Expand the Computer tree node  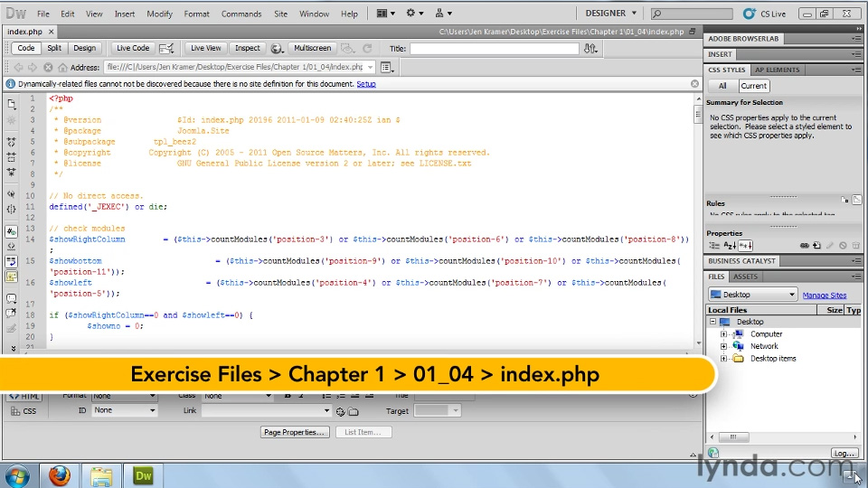(x=723, y=334)
